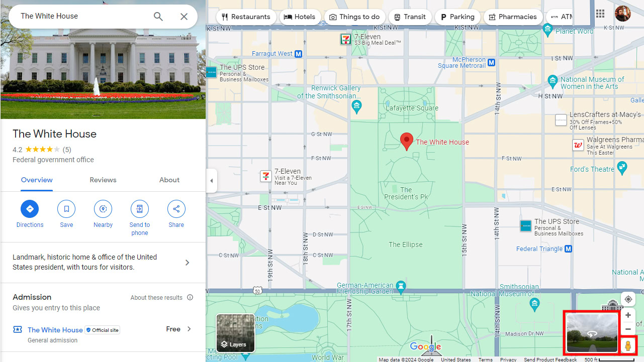Image resolution: width=644 pixels, height=362 pixels.
Task: Open the About tab
Action: (x=169, y=180)
